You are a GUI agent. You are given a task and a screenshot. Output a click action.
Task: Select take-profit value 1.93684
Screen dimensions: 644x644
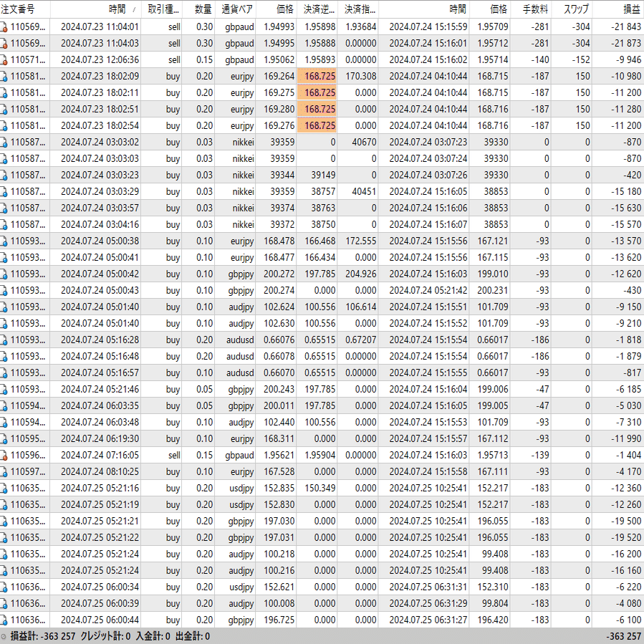360,27
